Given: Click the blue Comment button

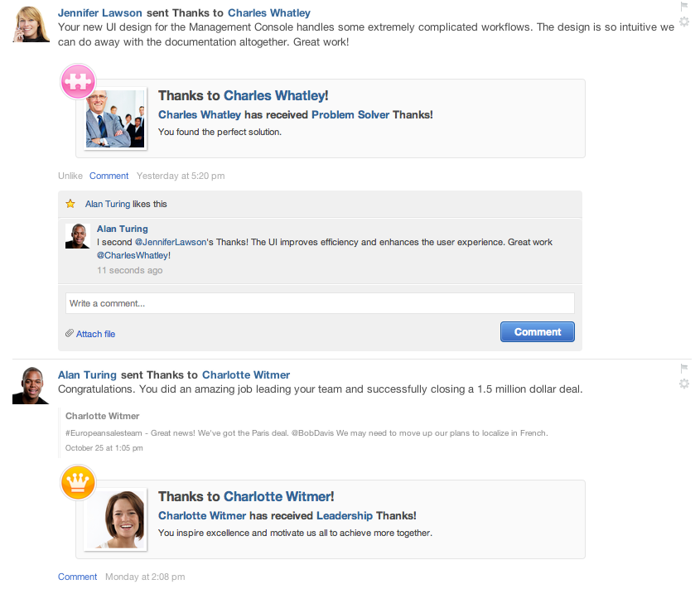Looking at the screenshot, I should [537, 332].
